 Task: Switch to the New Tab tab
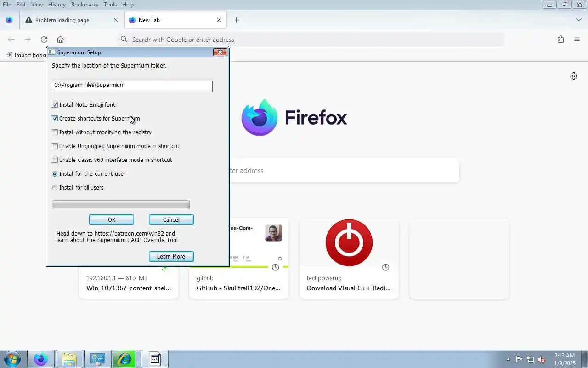click(x=175, y=20)
